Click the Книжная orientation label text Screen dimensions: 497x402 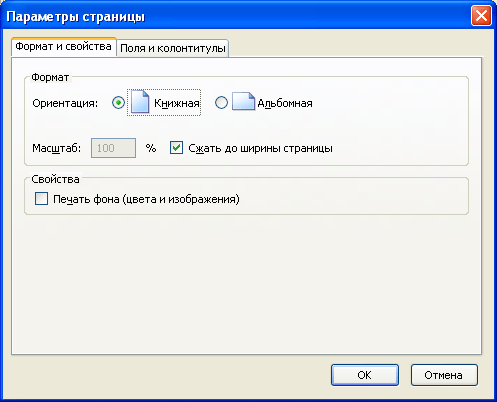[x=177, y=103]
